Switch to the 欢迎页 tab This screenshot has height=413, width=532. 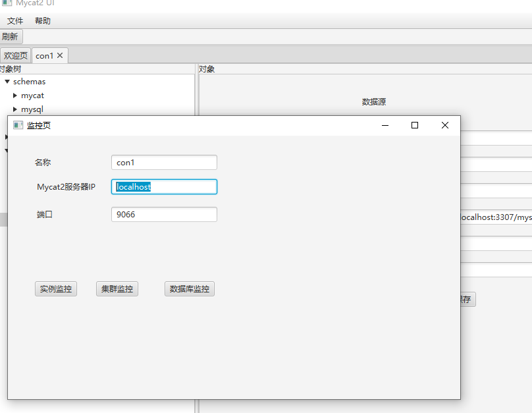[x=16, y=55]
